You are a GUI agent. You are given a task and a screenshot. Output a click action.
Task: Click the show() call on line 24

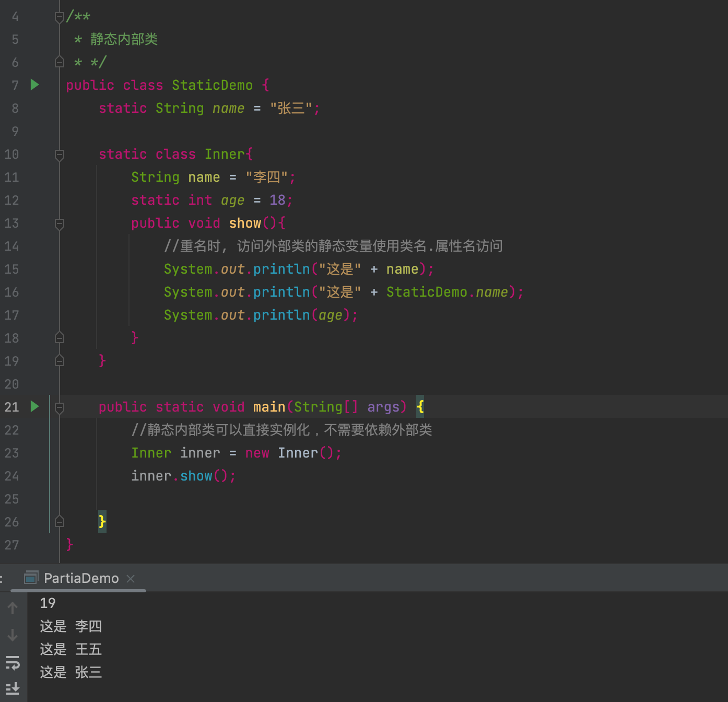pyautogui.click(x=204, y=476)
